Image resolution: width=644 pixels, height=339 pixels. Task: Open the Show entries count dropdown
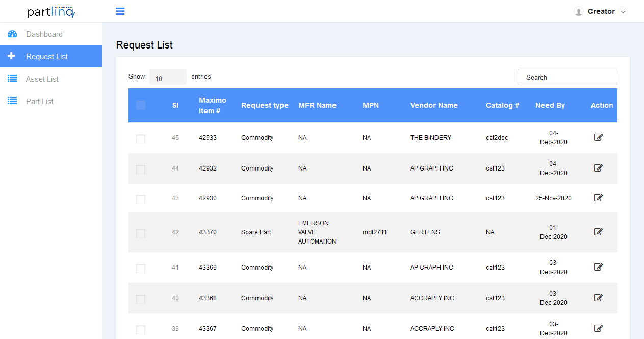coord(168,77)
